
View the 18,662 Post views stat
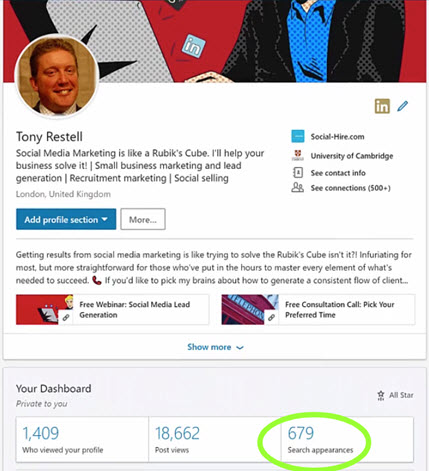pyautogui.click(x=215, y=439)
